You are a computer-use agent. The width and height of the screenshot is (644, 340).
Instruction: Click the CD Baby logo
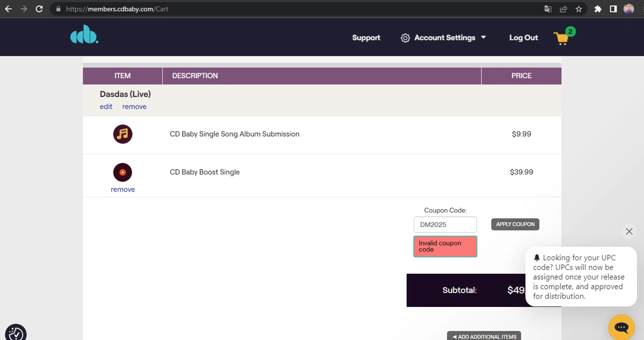[84, 35]
